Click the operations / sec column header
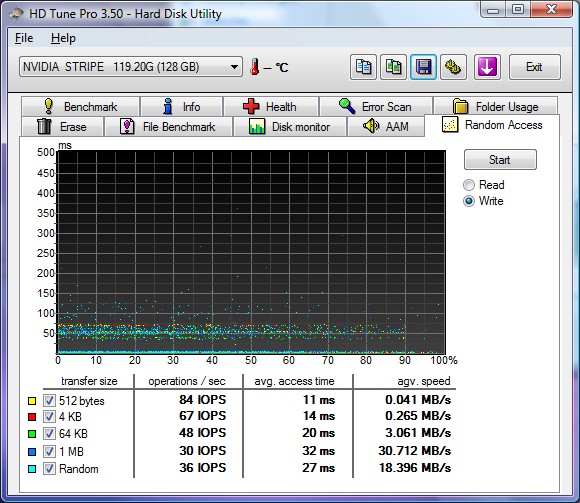 (x=187, y=381)
